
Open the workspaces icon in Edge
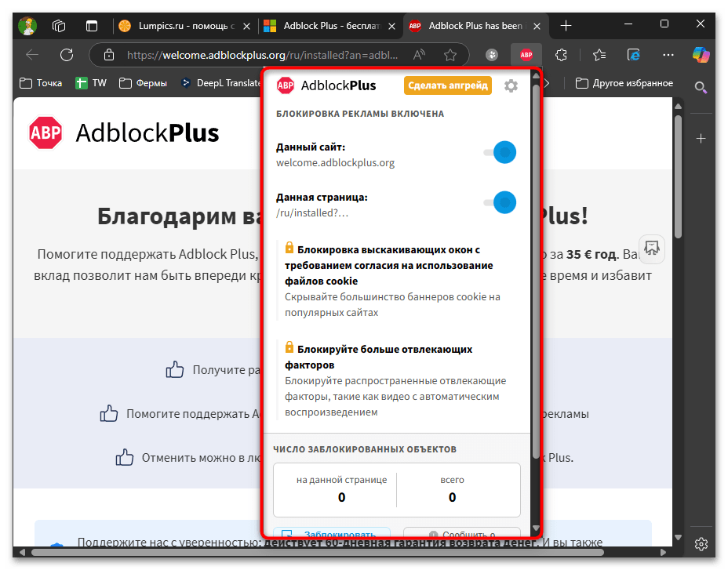59,26
